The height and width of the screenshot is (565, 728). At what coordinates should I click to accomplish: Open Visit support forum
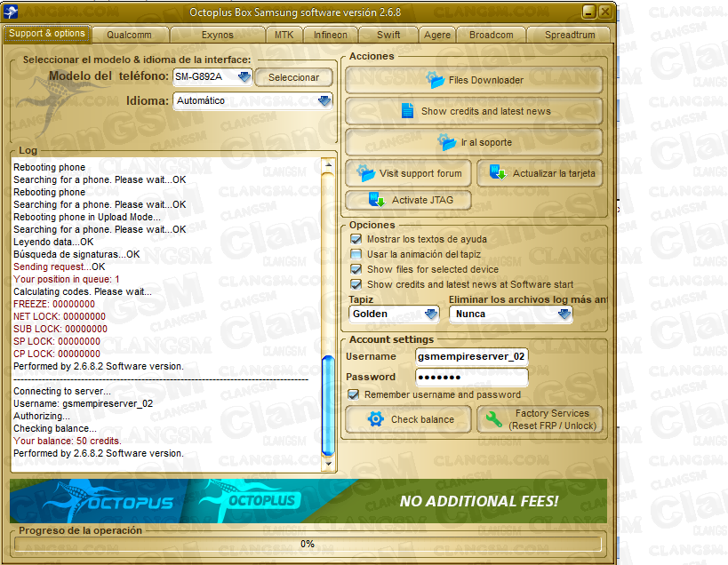[x=409, y=173]
